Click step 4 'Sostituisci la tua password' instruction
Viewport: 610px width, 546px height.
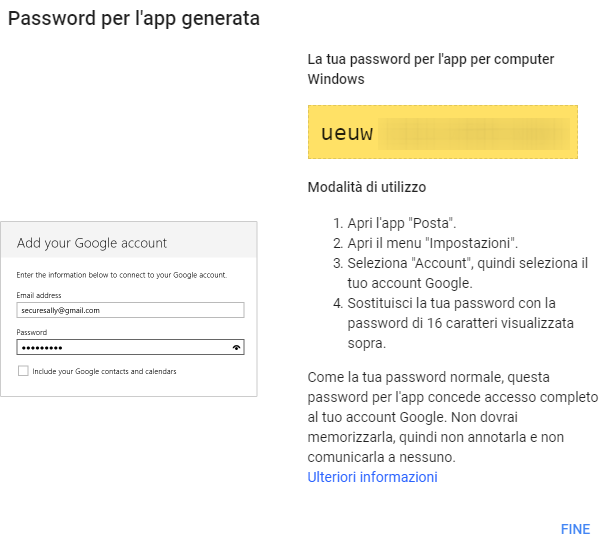coord(454,323)
